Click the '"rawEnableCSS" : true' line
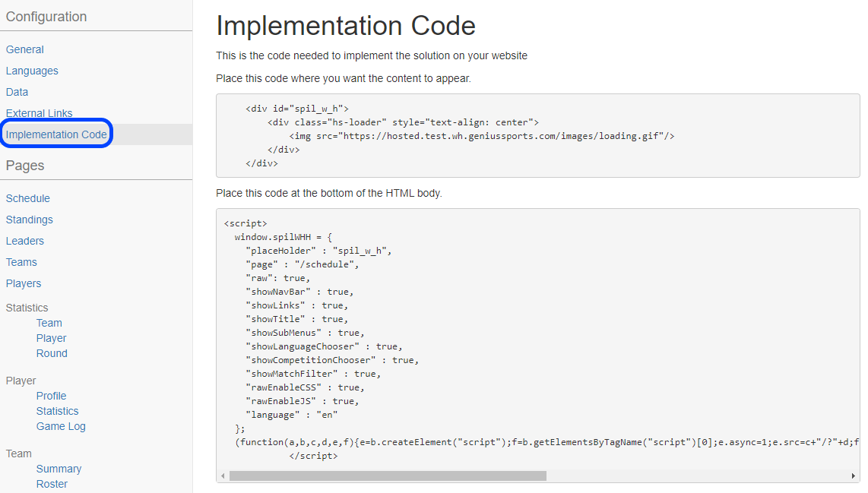This screenshot has width=868, height=493. point(305,388)
